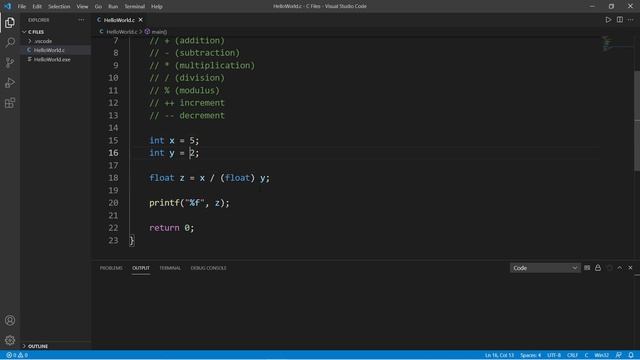This screenshot has height=360, width=640.
Task: Switch to the TERMINAL panel tab
Action: click(170, 268)
